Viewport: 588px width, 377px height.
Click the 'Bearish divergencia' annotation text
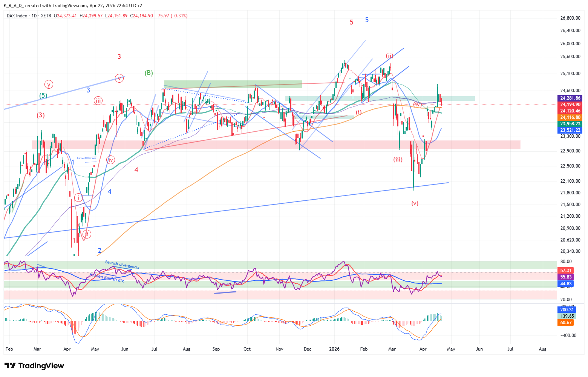tap(122, 265)
